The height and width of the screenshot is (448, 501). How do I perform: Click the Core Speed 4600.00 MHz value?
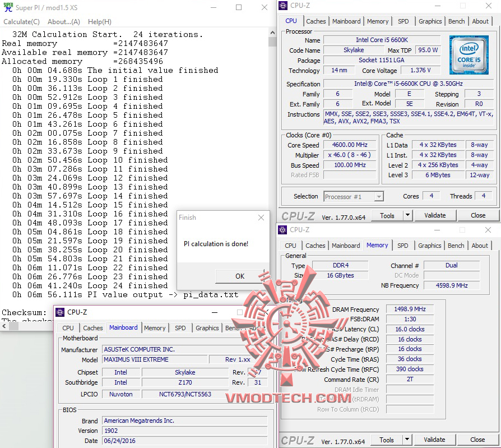[350, 145]
